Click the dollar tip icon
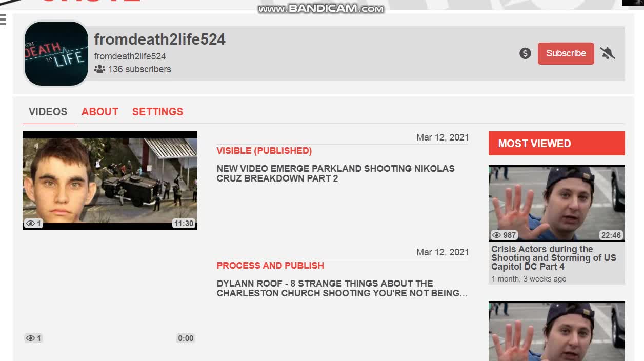644x361 pixels. (x=525, y=53)
